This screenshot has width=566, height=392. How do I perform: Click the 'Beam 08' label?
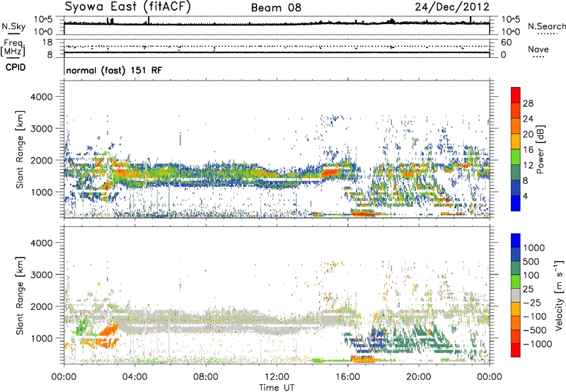[x=276, y=8]
